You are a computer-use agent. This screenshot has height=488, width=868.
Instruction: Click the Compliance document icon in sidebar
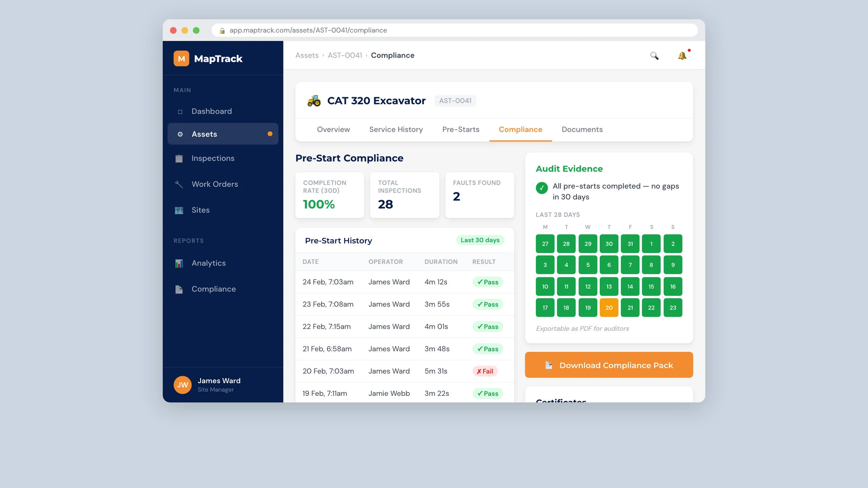tap(179, 289)
